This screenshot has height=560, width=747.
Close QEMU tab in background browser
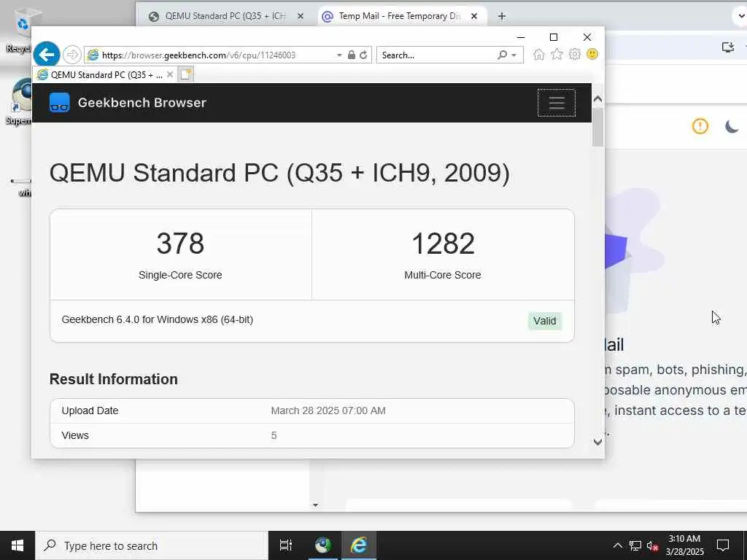point(301,16)
